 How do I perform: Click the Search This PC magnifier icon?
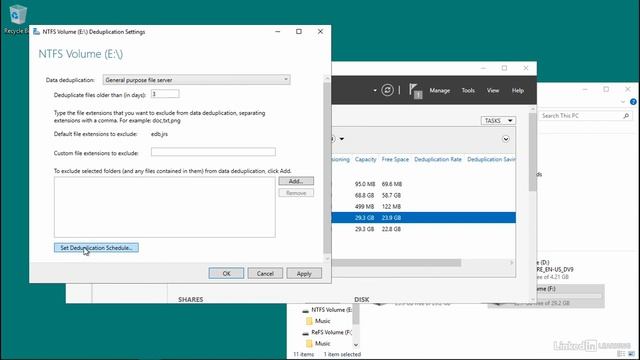click(x=626, y=116)
